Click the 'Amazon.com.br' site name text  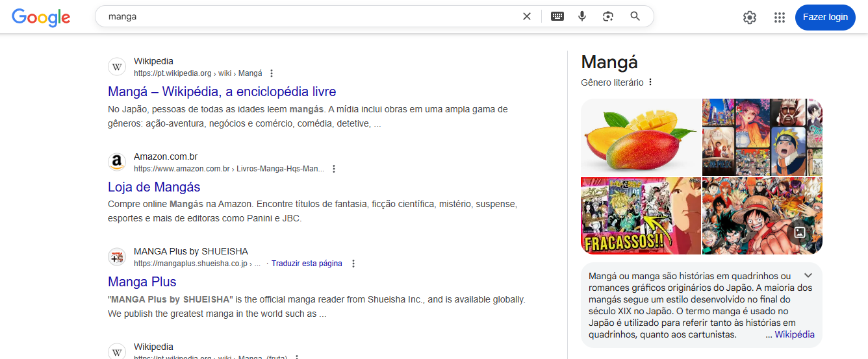[x=166, y=156]
